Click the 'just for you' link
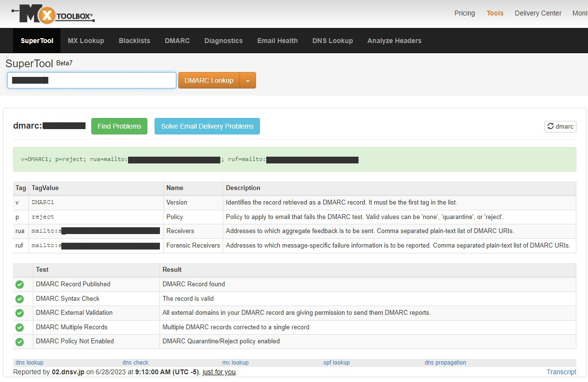588x382 pixels. pyautogui.click(x=219, y=372)
